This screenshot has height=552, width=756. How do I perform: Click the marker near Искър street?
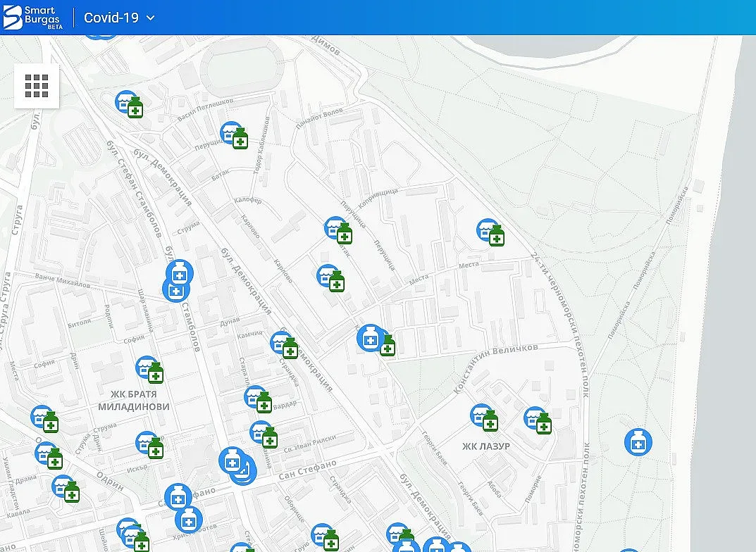[149, 444]
